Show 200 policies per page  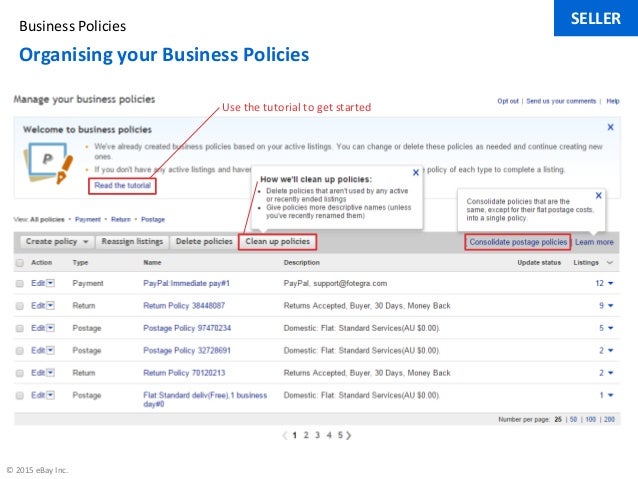coord(609,419)
